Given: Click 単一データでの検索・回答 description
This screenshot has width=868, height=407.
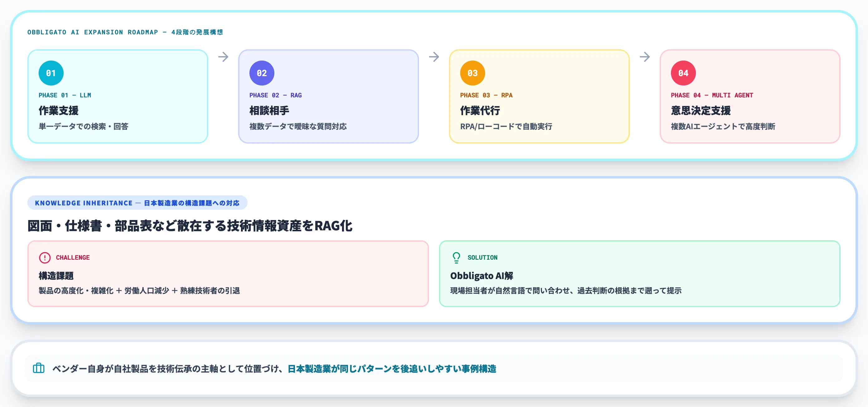Looking at the screenshot, I should click(84, 126).
